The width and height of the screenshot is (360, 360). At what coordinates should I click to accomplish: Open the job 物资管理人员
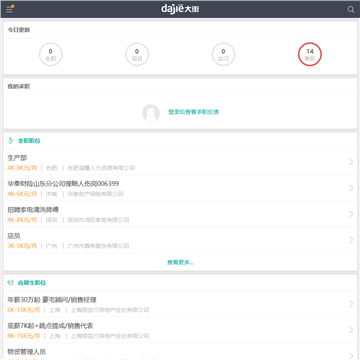[27, 352]
